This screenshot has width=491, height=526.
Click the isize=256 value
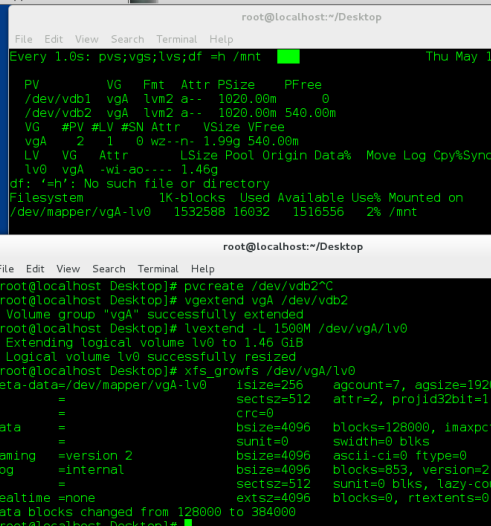click(x=270, y=385)
